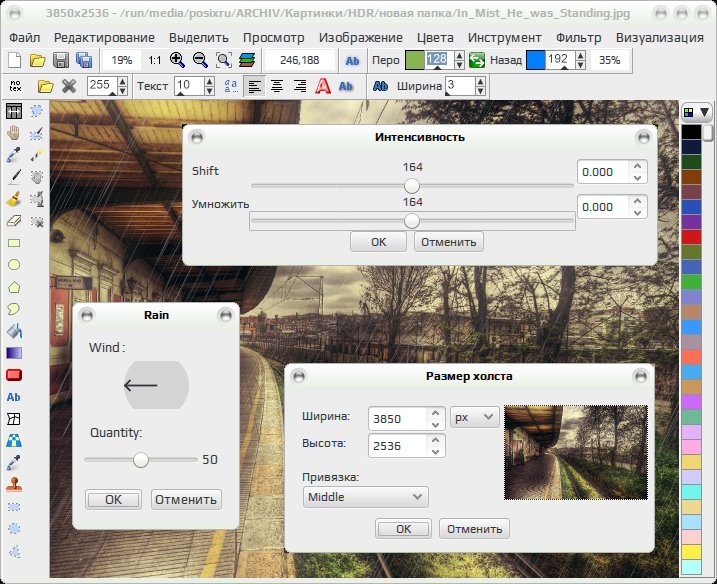Open the Изображение menu
Screen dimensions: 717x584
(361, 38)
